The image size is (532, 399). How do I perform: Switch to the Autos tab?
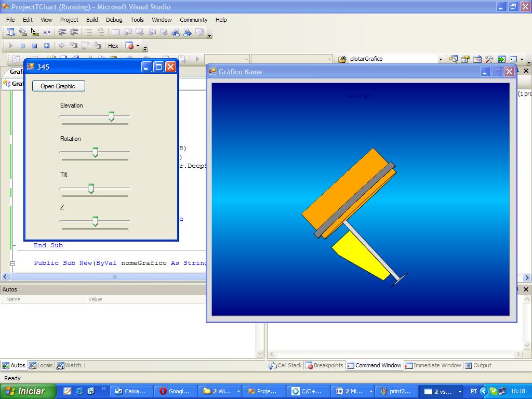pos(14,365)
